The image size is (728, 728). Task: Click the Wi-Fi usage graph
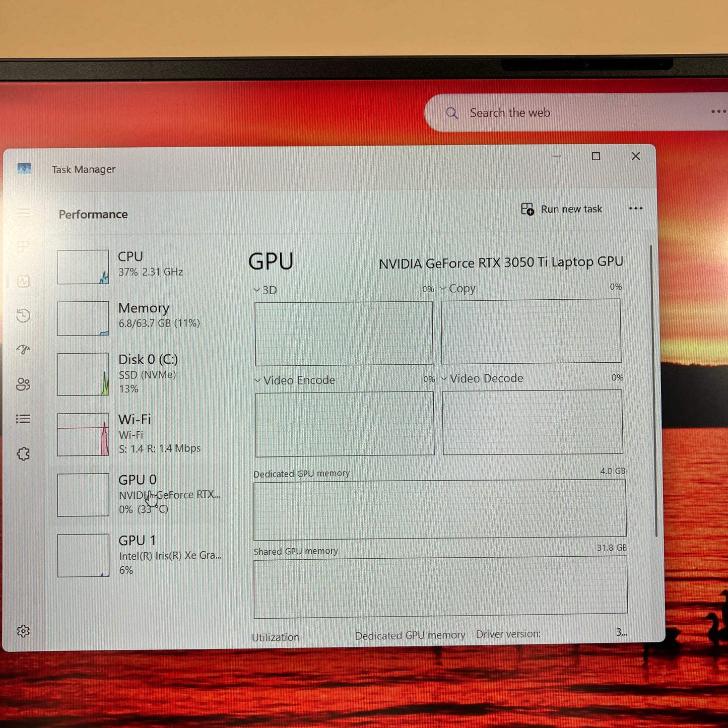point(83,433)
